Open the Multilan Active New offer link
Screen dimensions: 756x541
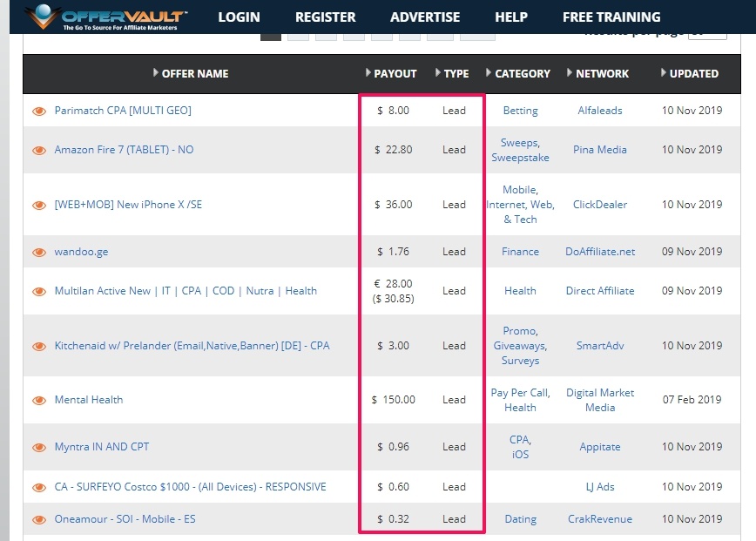pyautogui.click(x=186, y=291)
